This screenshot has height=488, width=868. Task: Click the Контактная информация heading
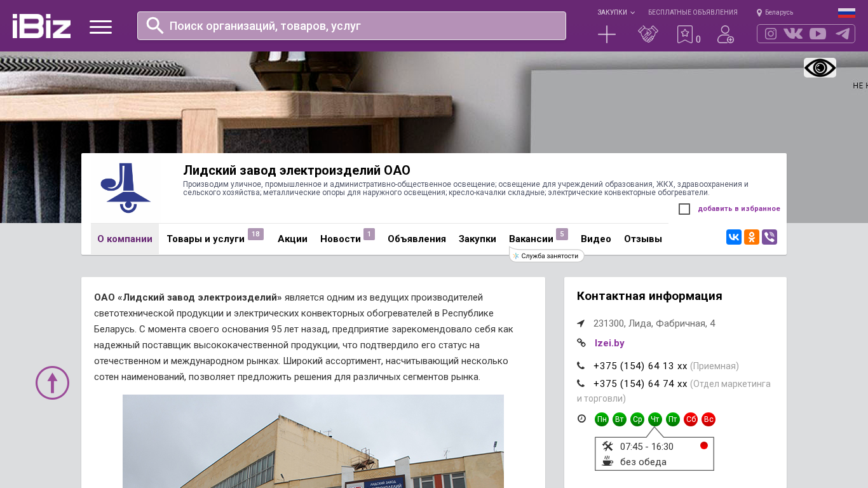649,296
